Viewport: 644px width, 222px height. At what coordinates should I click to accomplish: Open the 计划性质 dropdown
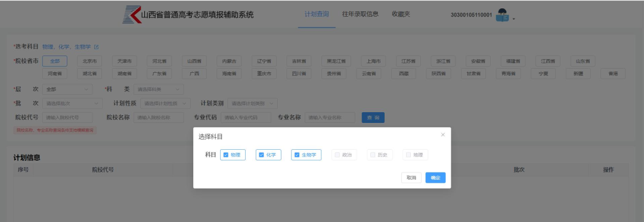166,104
